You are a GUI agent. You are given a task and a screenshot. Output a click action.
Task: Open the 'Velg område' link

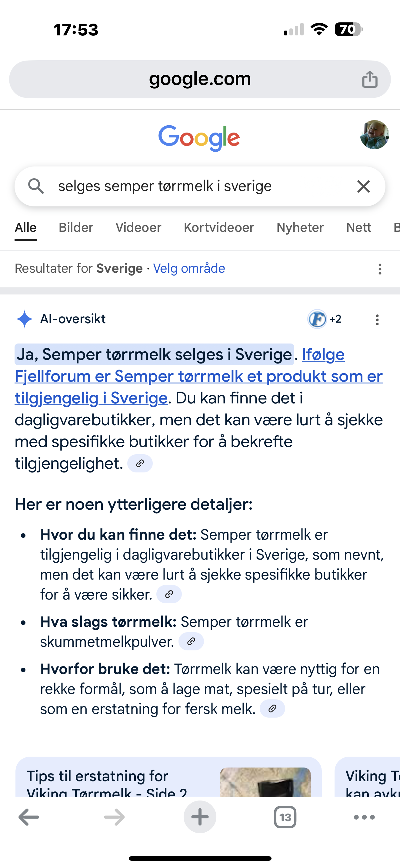coord(189,268)
